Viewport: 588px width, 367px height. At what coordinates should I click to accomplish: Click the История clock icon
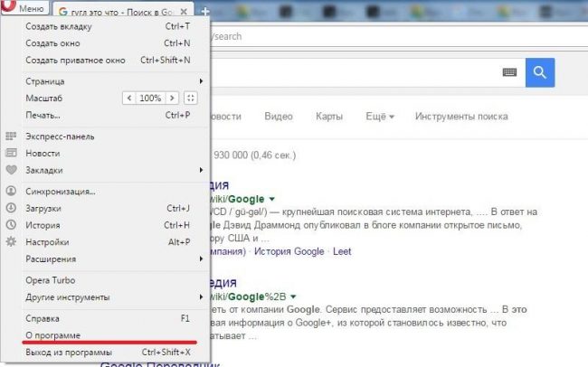point(11,224)
